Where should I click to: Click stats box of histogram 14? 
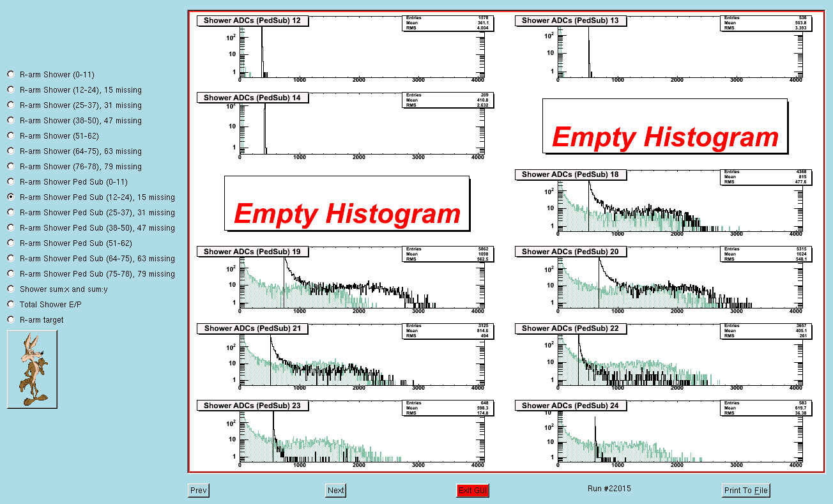tap(448, 100)
